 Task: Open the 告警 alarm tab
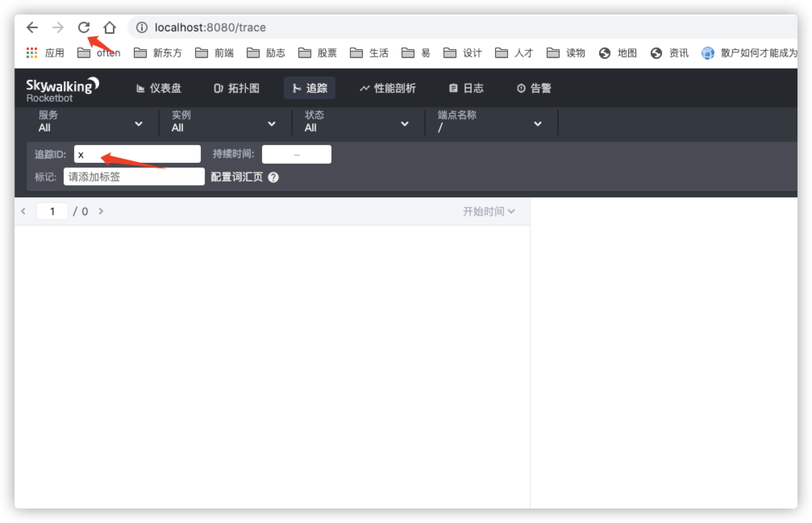[534, 88]
